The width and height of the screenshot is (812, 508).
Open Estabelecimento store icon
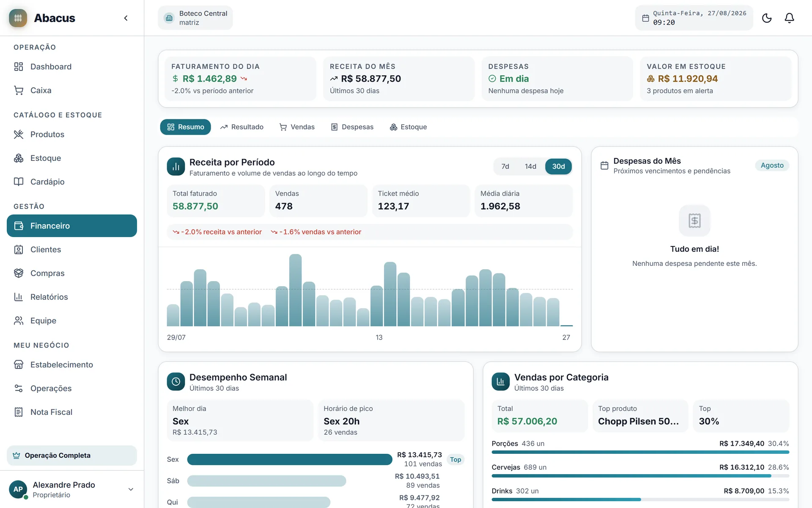(x=19, y=364)
